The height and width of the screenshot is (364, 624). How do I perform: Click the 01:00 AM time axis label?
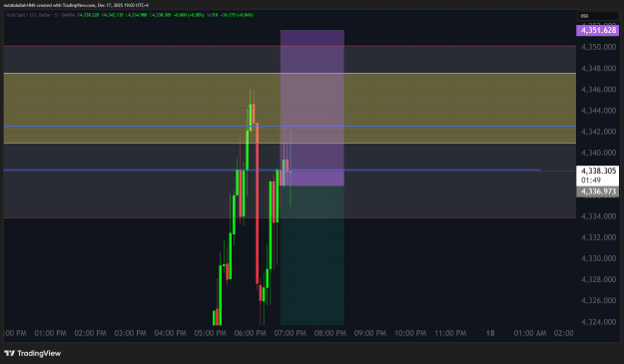[x=530, y=333]
